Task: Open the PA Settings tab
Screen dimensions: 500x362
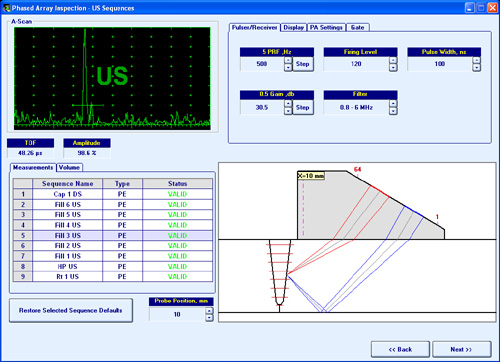Action: 326,28
